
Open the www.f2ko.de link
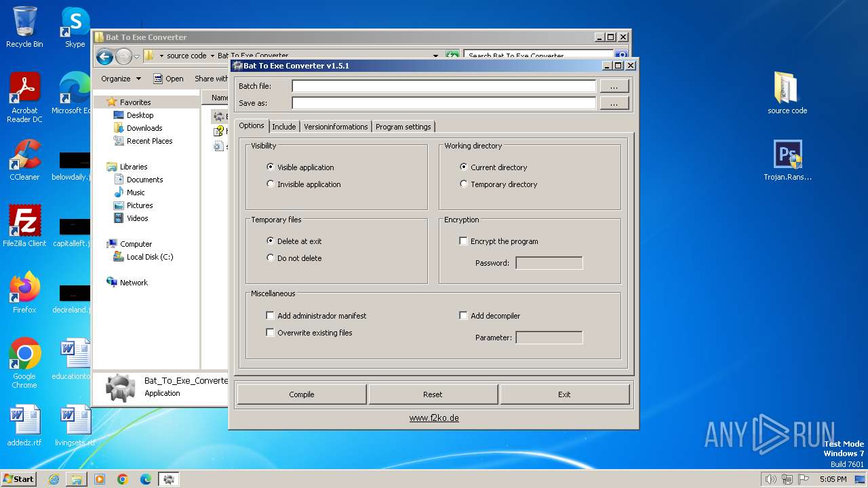pyautogui.click(x=434, y=418)
